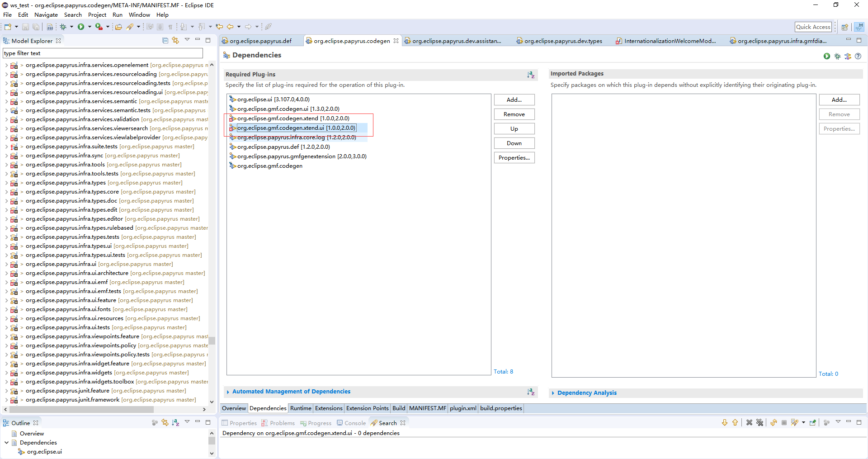Click Outline view vertical scrollbar thumb

pos(212,440)
